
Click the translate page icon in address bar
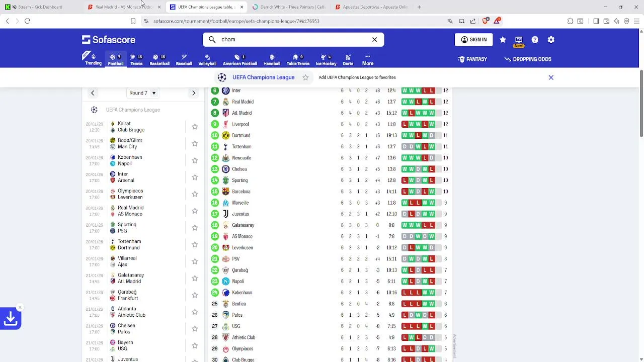click(x=450, y=21)
